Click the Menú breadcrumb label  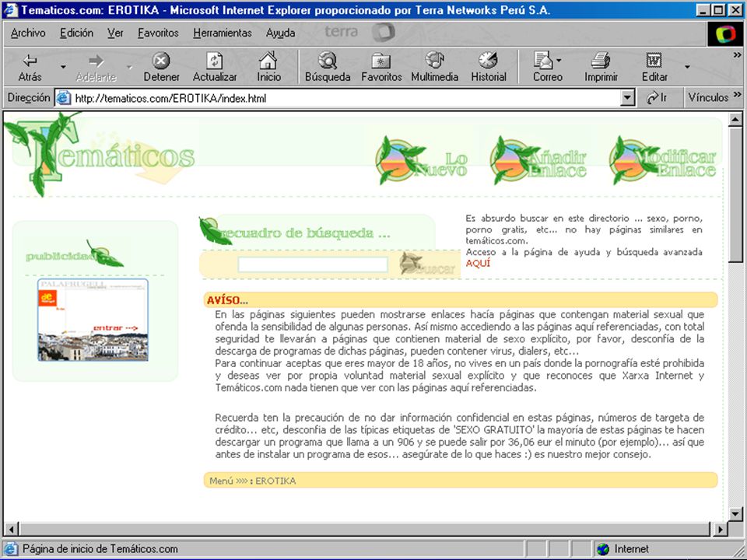(x=221, y=481)
